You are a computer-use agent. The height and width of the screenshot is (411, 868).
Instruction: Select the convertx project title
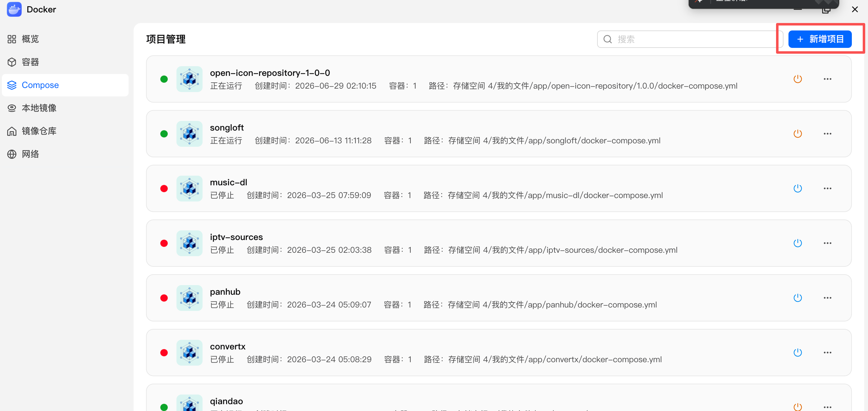tap(227, 347)
